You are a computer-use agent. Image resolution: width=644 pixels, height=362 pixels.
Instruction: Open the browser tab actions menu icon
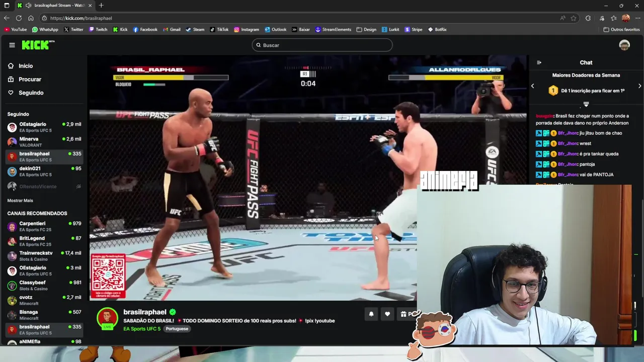pos(7,6)
